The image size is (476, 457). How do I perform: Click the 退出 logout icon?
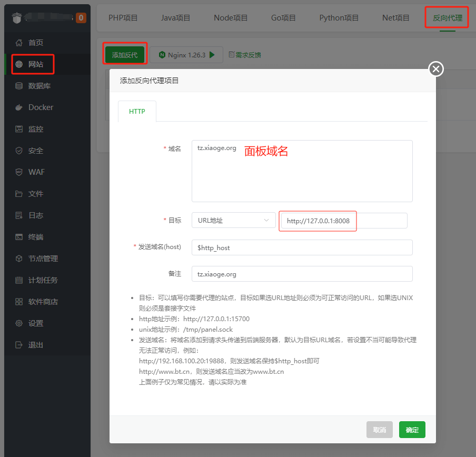[x=19, y=345]
